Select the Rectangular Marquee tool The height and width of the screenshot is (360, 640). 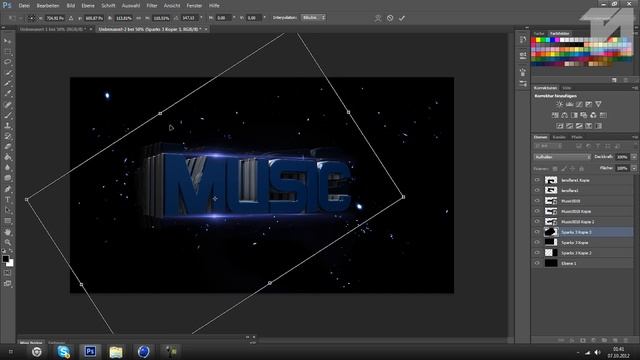click(8, 52)
